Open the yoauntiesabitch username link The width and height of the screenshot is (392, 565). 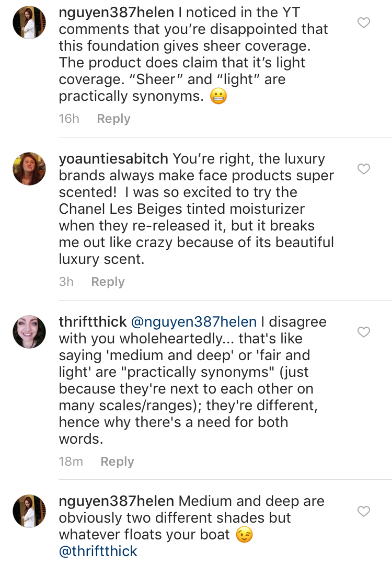point(113,158)
